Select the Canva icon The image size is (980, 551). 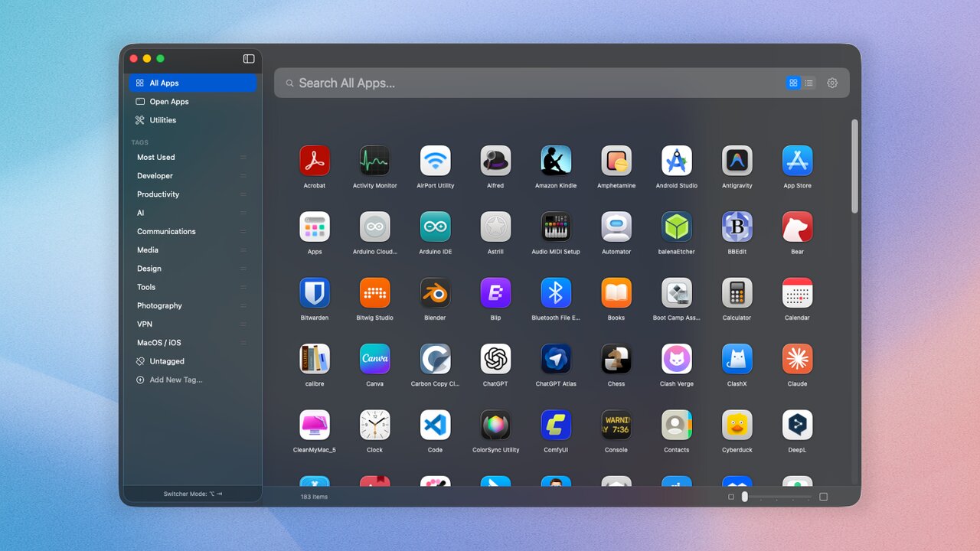tap(375, 359)
